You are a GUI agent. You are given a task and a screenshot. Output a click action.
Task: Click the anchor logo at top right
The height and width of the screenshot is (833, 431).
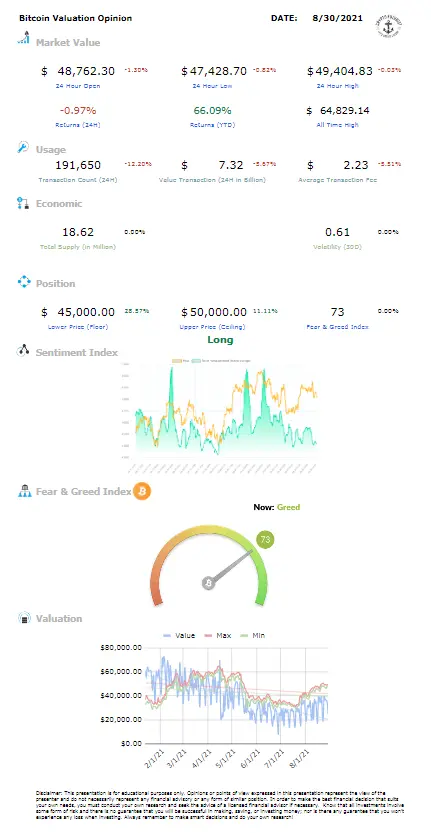(387, 25)
